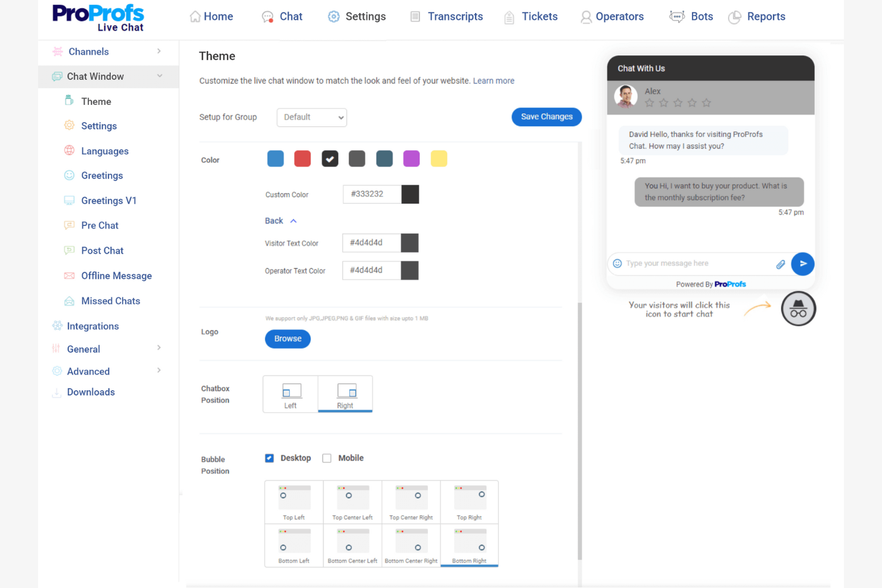Click the Operators person icon
This screenshot has width=882, height=588.
586,17
